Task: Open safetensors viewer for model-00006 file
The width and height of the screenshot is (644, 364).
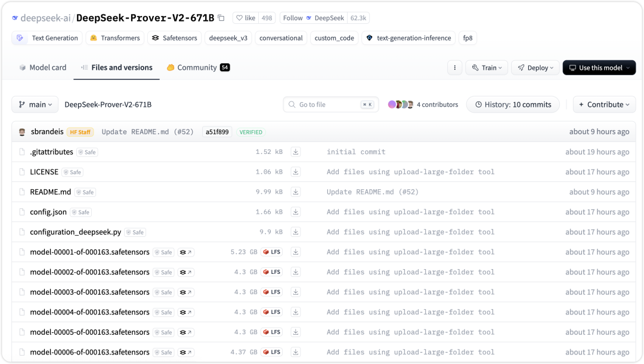Action: [x=186, y=353]
